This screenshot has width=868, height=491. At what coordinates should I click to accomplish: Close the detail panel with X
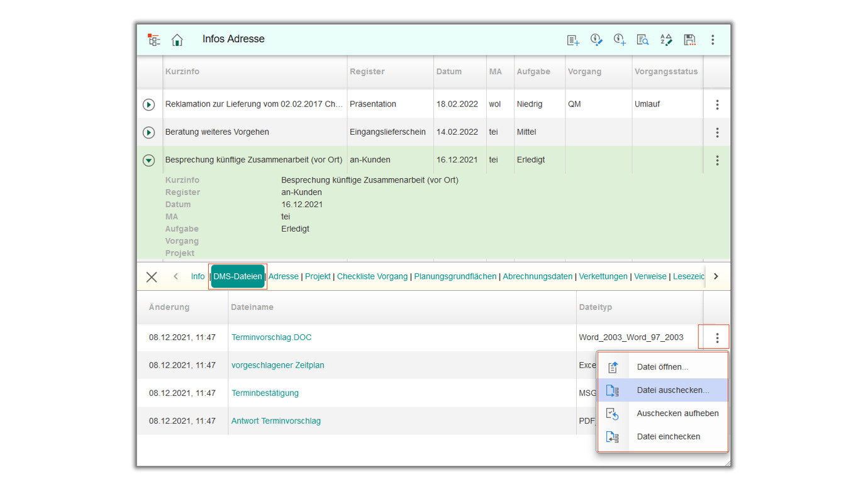click(x=152, y=277)
